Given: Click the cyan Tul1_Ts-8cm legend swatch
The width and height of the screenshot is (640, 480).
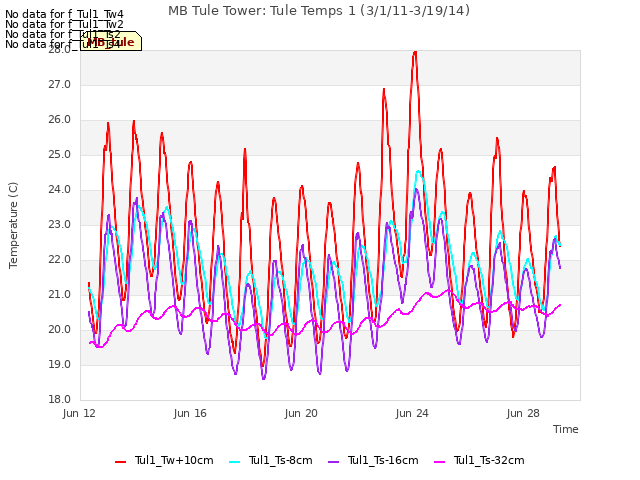Looking at the screenshot, I should pyautogui.click(x=235, y=462).
